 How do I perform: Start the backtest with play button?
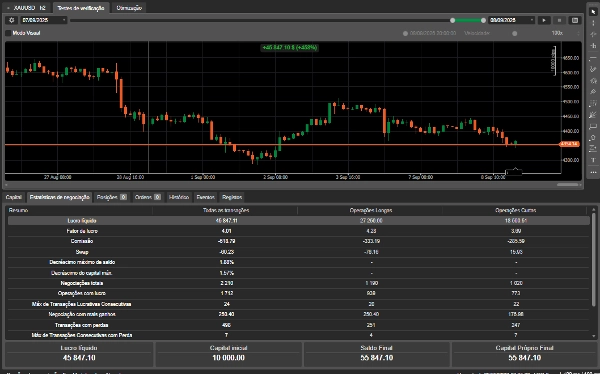pos(544,20)
